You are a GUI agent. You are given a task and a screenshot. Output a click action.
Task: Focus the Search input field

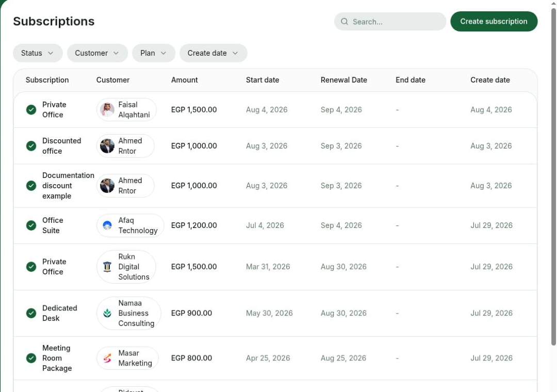click(x=390, y=22)
